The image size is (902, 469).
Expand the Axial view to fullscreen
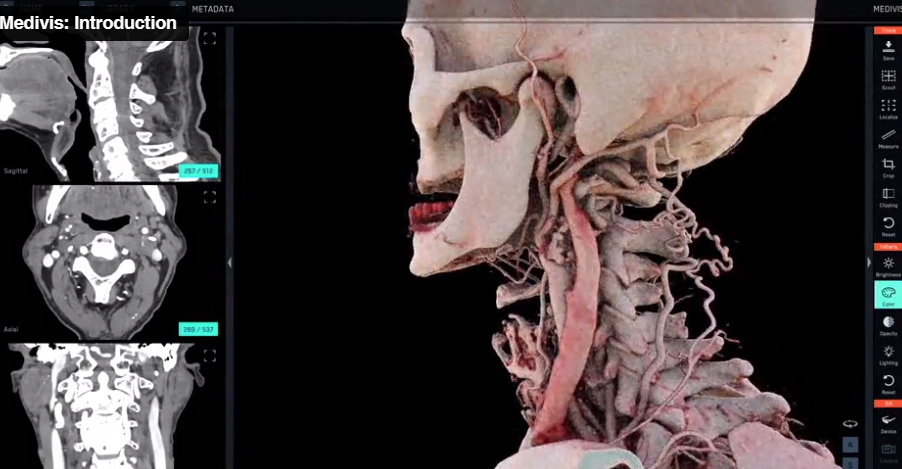tap(209, 197)
